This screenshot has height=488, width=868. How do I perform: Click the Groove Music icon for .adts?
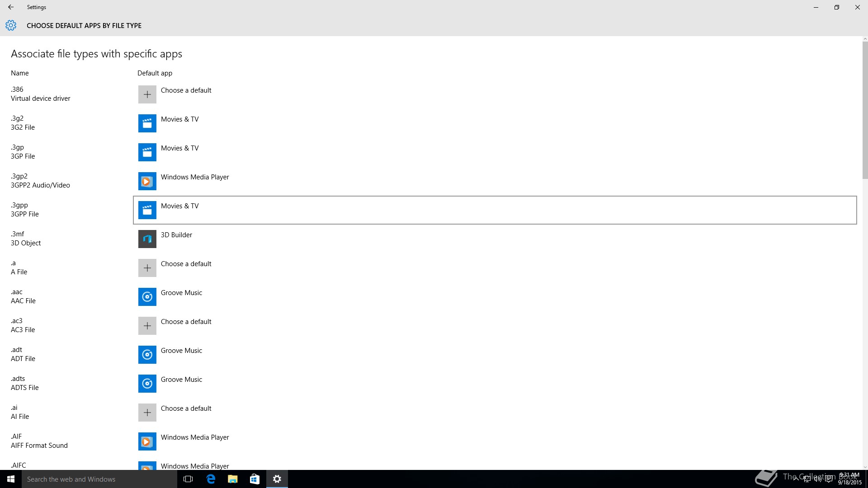coord(147,384)
